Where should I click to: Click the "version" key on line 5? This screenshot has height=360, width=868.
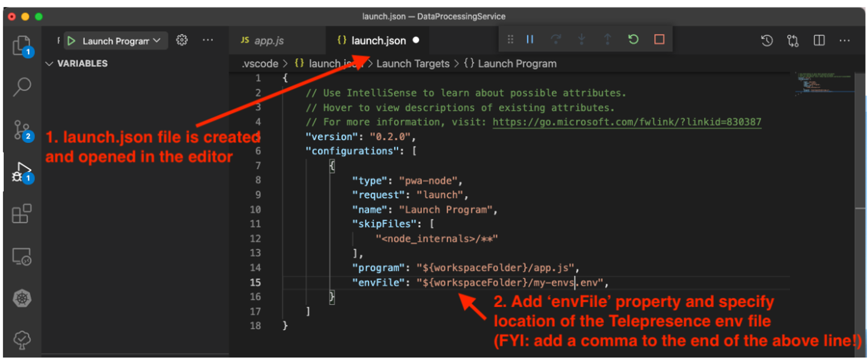[x=332, y=137]
